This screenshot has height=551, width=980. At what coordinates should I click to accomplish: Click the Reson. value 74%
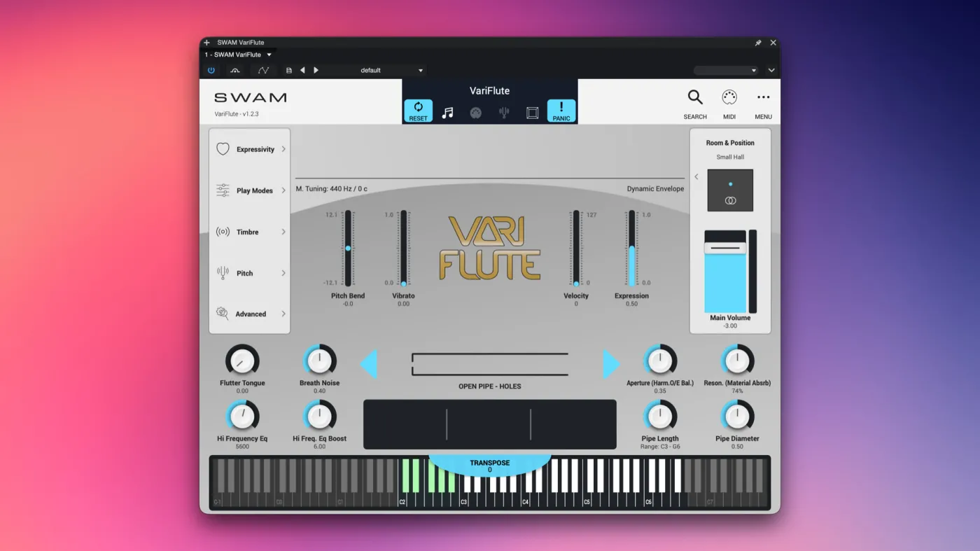(737, 391)
